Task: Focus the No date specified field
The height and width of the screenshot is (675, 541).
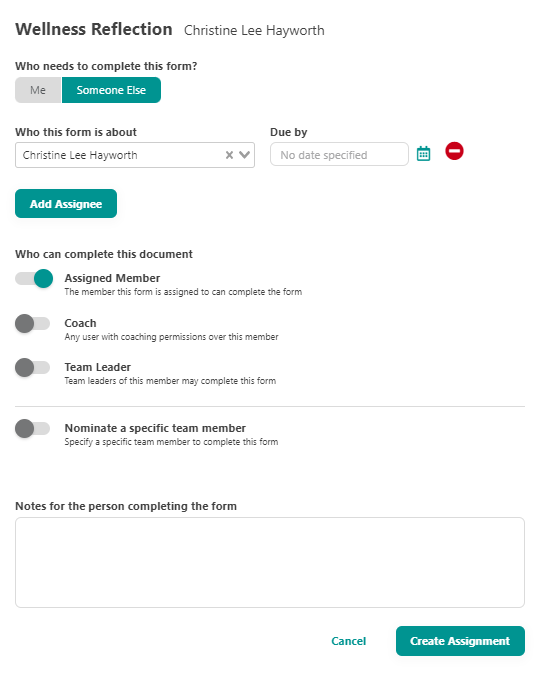Action: click(339, 154)
